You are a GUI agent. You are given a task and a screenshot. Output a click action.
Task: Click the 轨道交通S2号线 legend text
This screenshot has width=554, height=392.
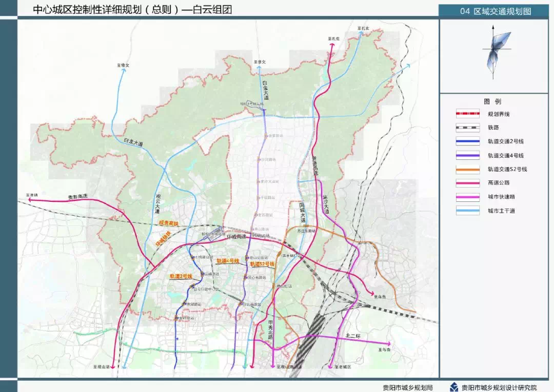507,170
